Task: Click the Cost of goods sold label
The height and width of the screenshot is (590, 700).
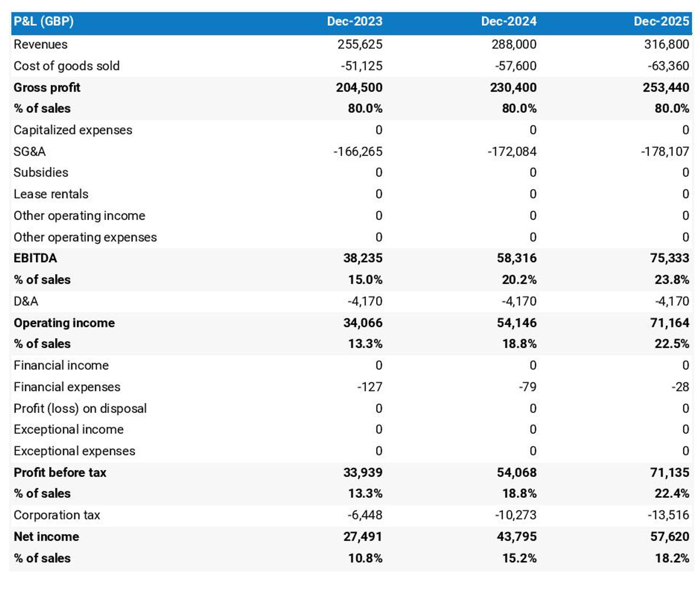Action: pos(66,66)
